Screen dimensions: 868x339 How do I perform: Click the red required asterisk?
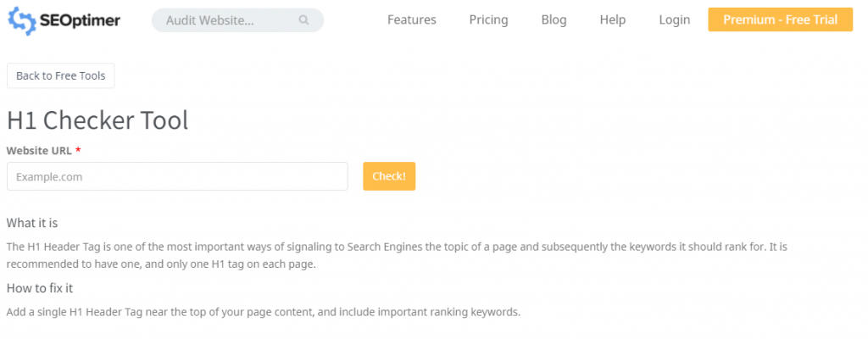[x=78, y=150]
